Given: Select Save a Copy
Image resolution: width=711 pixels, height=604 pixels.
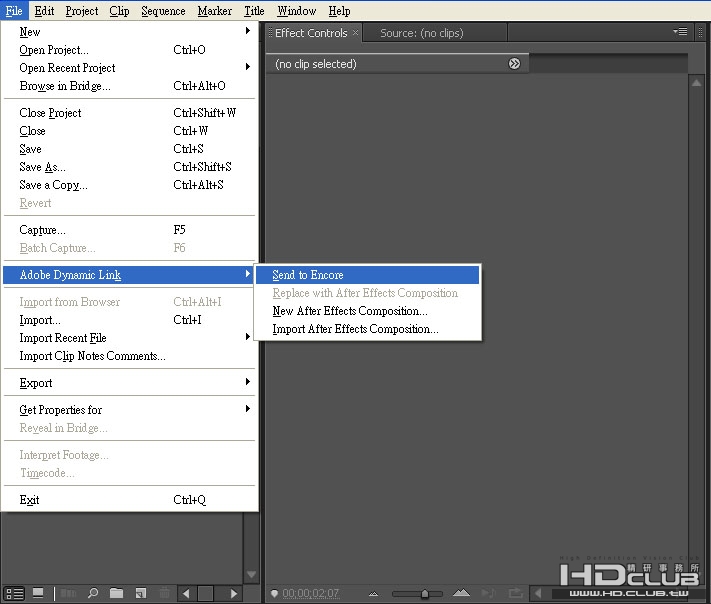Looking at the screenshot, I should tap(129, 185).
